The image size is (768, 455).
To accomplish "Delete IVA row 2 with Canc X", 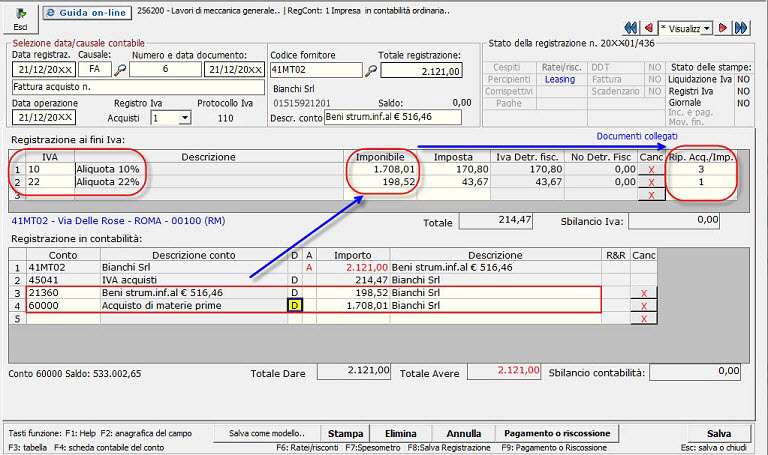I will click(x=651, y=182).
